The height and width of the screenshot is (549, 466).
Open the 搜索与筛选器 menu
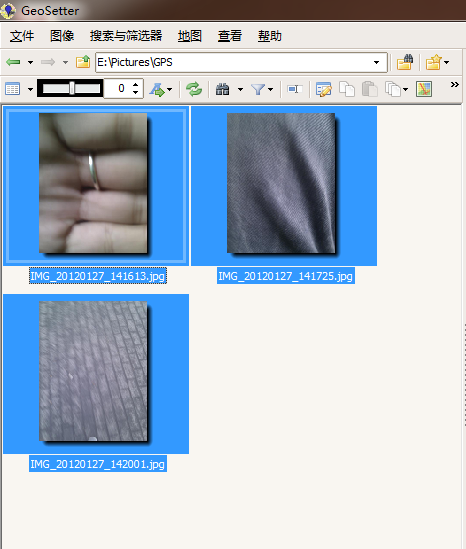(126, 36)
